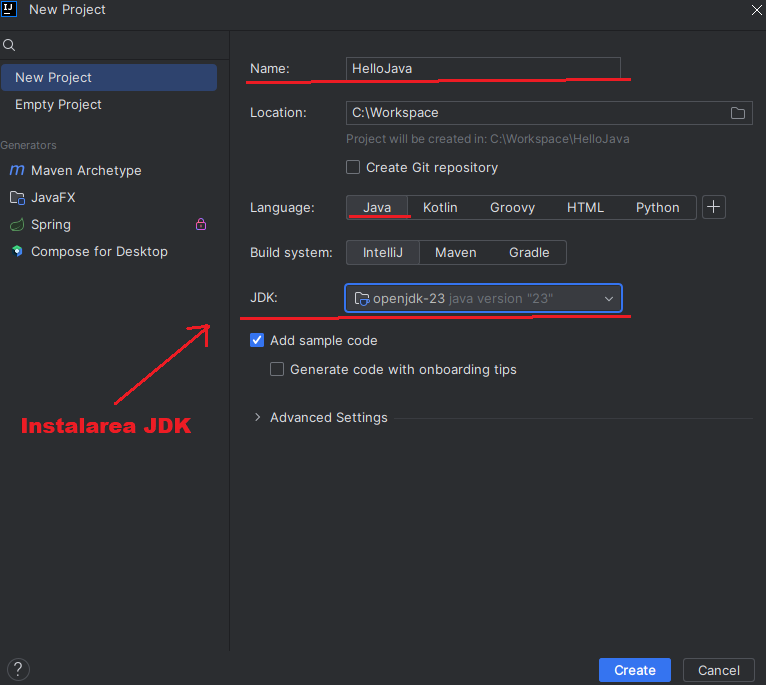The height and width of the screenshot is (685, 766).
Task: Choose the JavaFX generator
Action: pyautogui.click(x=109, y=197)
